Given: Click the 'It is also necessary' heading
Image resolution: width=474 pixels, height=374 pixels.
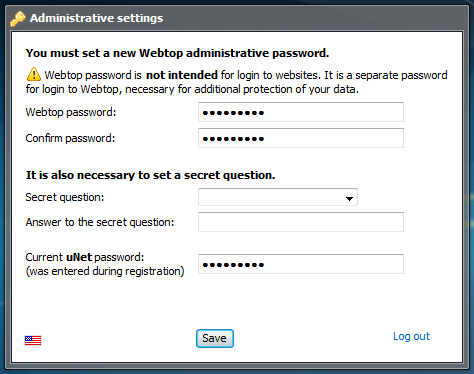Looking at the screenshot, I should (x=150, y=175).
